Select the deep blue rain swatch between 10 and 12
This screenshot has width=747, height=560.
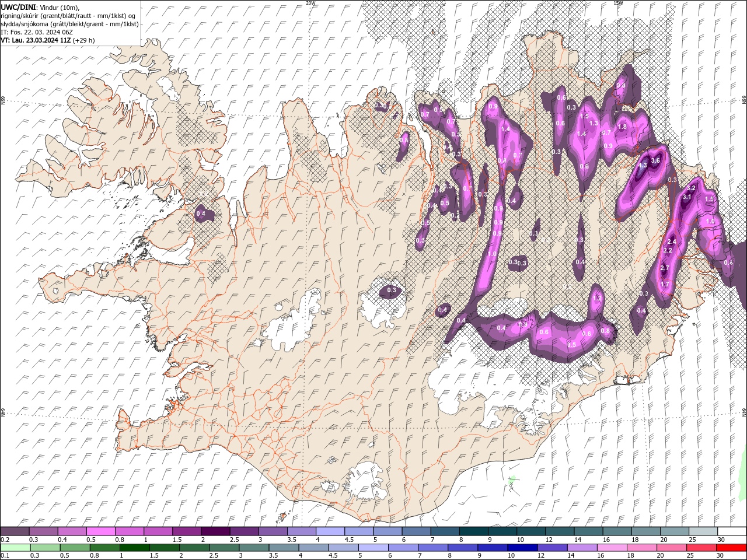(522, 548)
